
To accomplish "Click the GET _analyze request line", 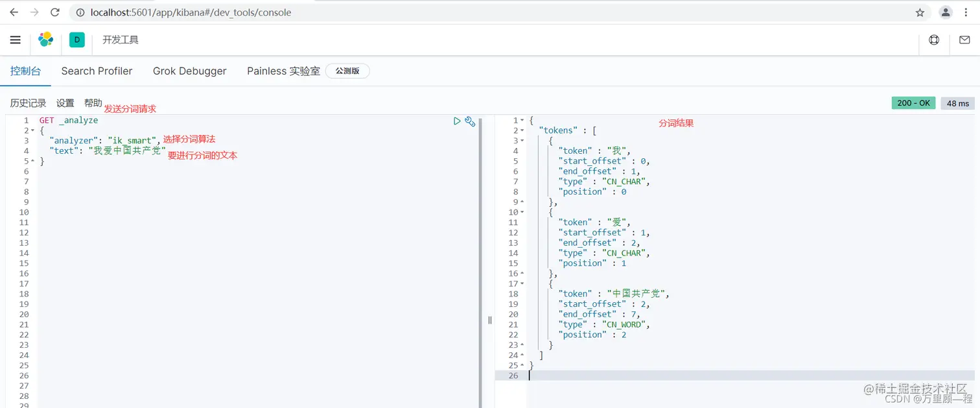I will click(69, 120).
